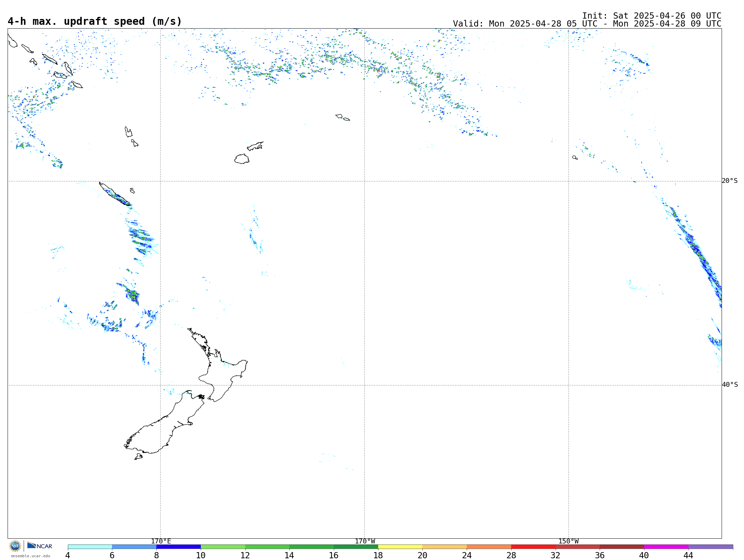Click the 40°S latitude label

pos(730,384)
